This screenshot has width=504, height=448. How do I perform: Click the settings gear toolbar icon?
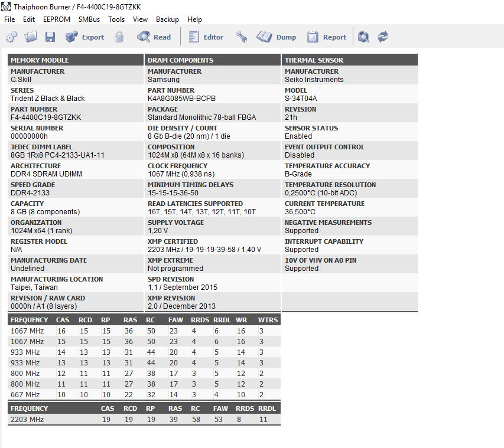point(11,37)
